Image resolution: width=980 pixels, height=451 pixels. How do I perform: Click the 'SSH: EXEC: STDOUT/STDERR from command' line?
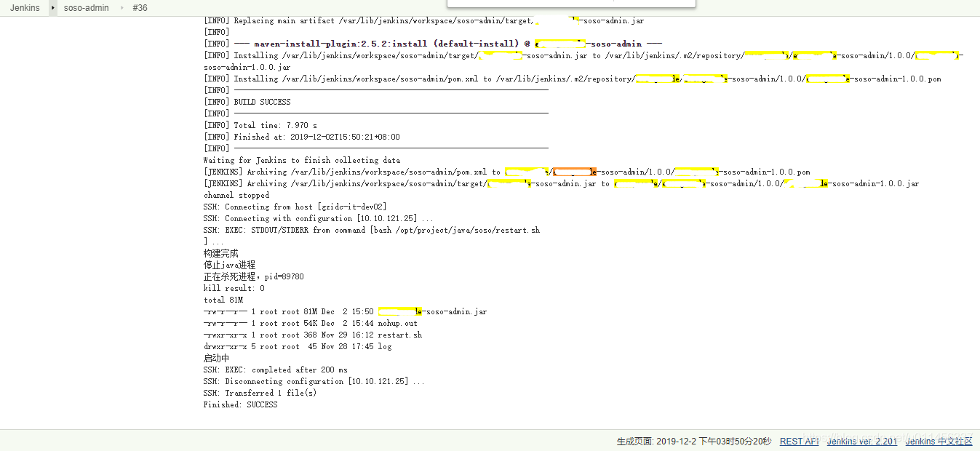tap(372, 230)
